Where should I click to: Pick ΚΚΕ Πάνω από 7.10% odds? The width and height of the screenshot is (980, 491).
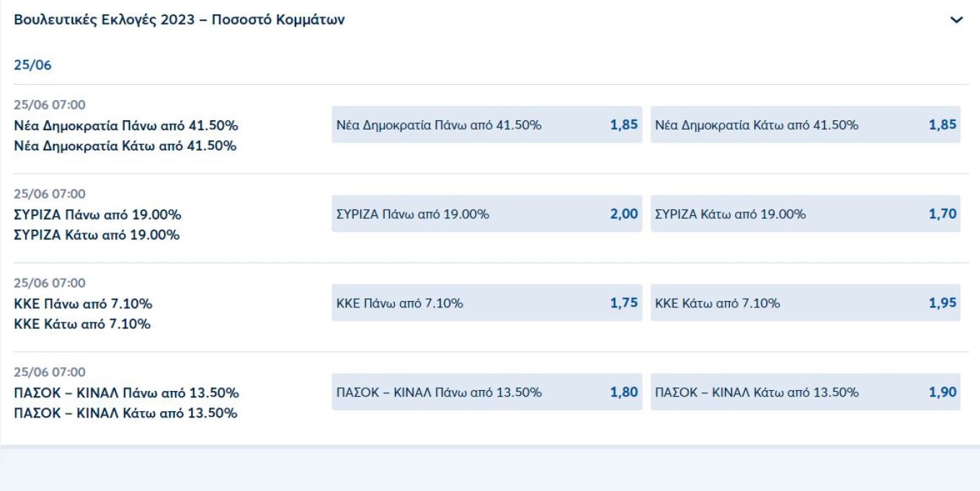[x=486, y=304]
